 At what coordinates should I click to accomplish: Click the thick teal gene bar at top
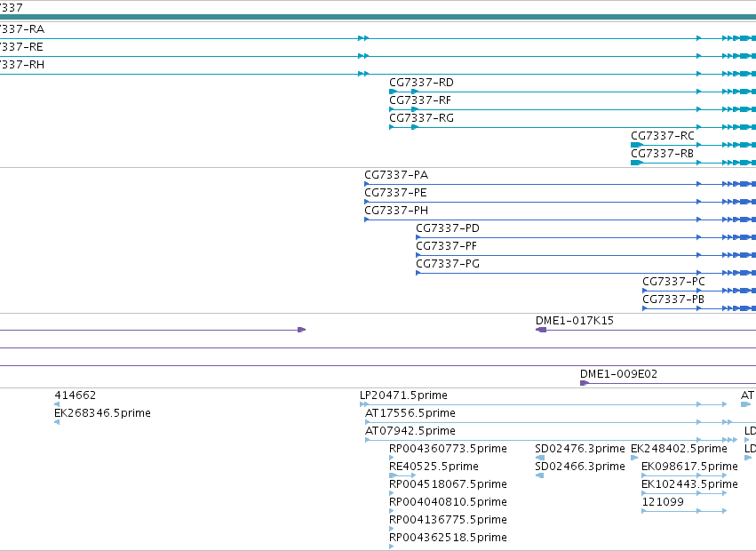(x=378, y=17)
